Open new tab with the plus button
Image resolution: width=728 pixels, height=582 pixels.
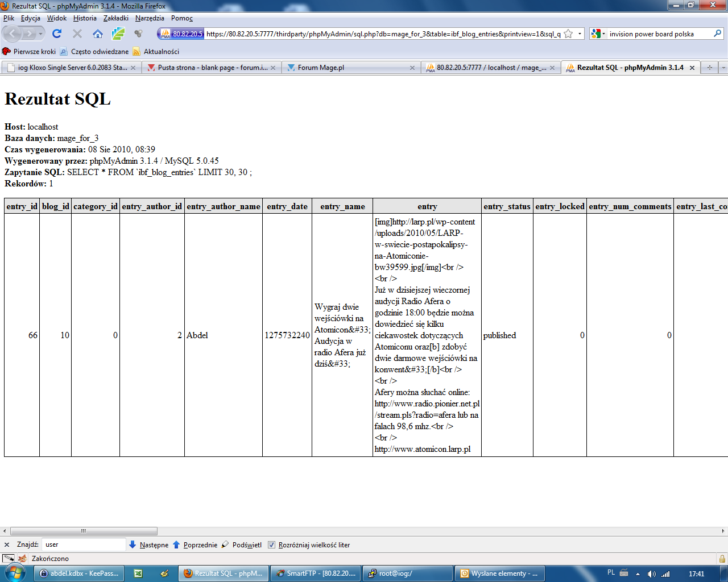click(709, 68)
